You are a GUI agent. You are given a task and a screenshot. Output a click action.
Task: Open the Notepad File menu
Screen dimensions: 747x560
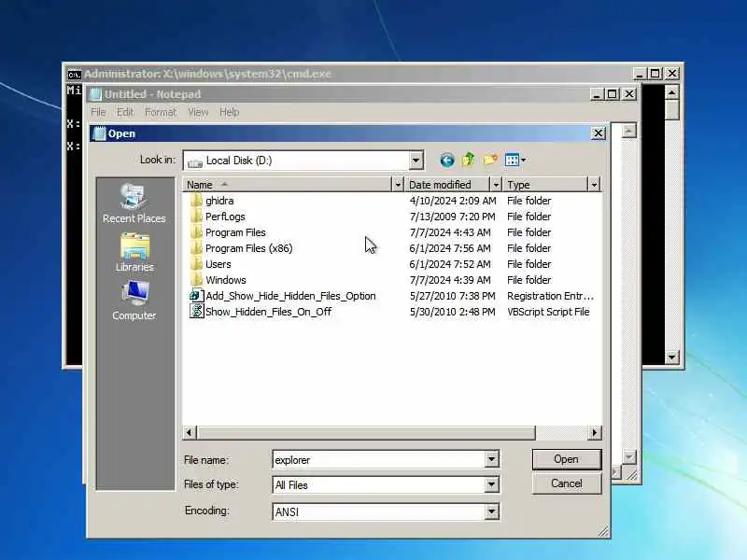click(x=98, y=112)
